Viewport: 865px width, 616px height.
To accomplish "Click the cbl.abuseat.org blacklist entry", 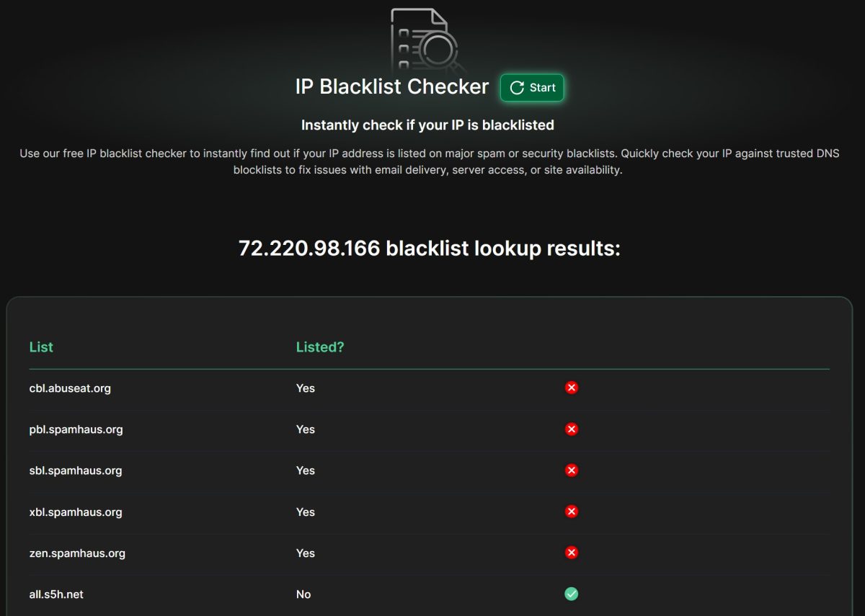I will coord(70,388).
